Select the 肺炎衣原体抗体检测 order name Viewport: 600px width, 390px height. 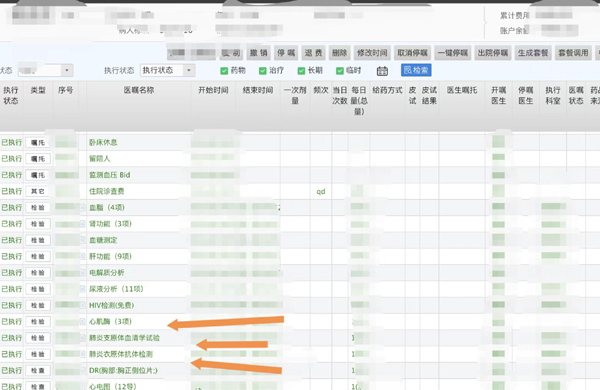pyautogui.click(x=121, y=354)
